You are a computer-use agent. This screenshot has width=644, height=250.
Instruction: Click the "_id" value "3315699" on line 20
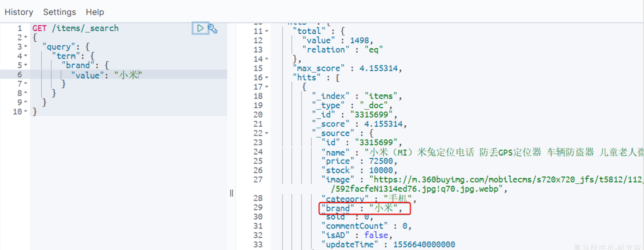coord(372,115)
